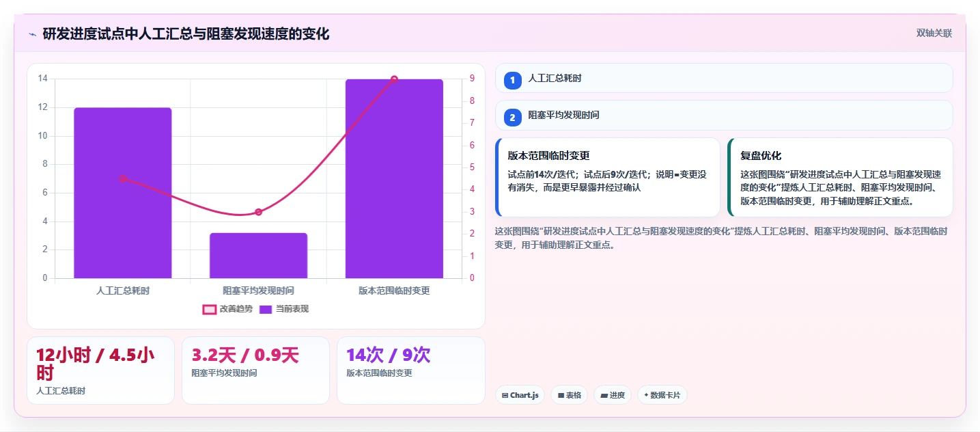The width and height of the screenshot is (980, 432).
Task: Click the 表格 tag
Action: coord(569,395)
